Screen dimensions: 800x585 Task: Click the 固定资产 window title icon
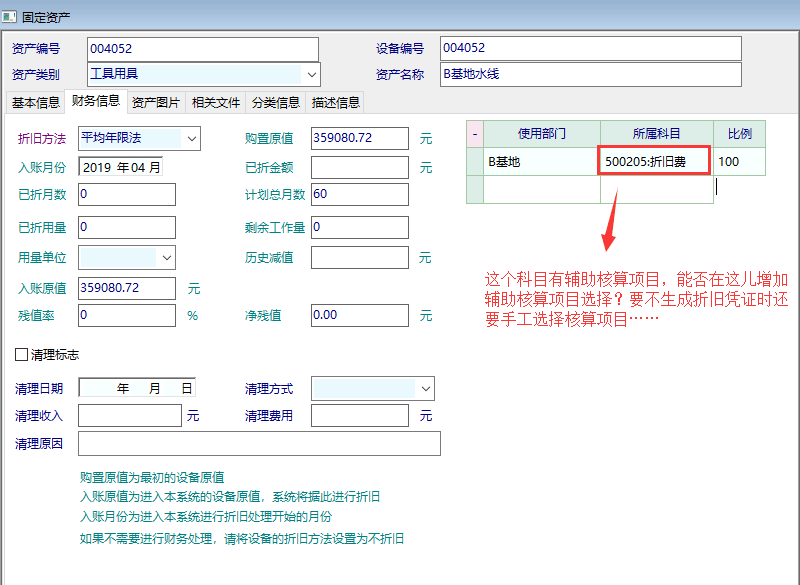[11, 16]
